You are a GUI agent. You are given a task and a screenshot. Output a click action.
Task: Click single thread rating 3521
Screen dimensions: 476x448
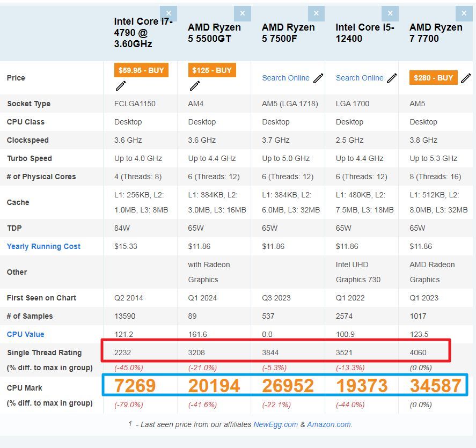[344, 352]
